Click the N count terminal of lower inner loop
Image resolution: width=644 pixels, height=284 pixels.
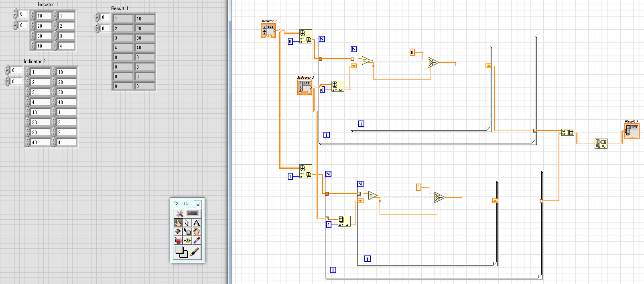pos(360,184)
